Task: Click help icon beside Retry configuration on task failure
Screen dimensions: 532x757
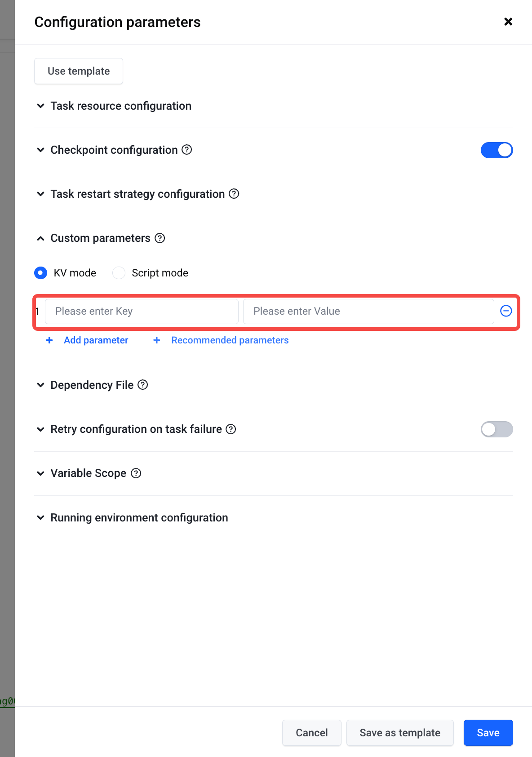Action: tap(231, 429)
